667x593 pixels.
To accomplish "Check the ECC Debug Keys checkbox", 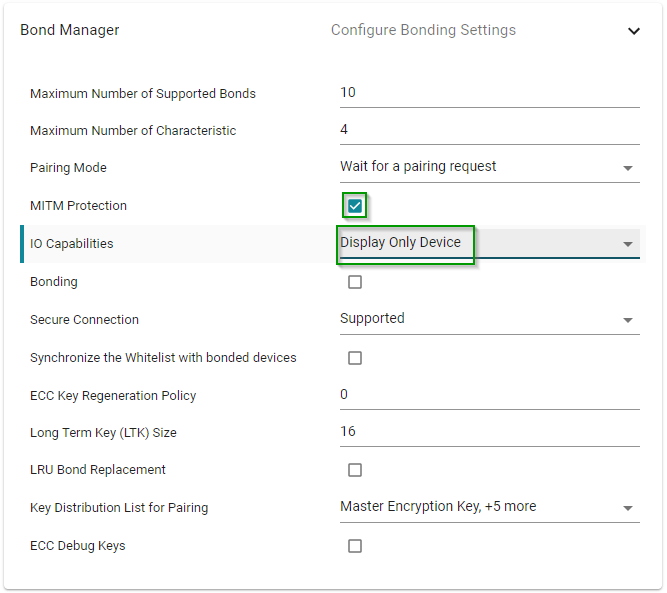I will [x=355, y=546].
